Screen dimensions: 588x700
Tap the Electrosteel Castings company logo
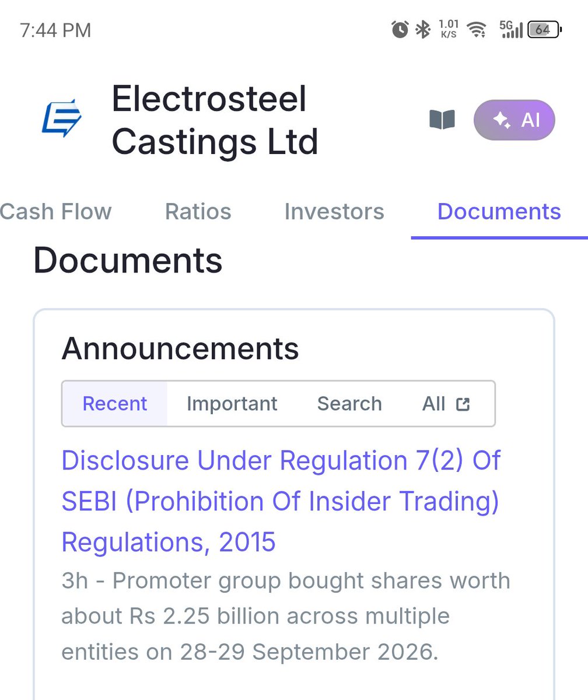pos(62,118)
